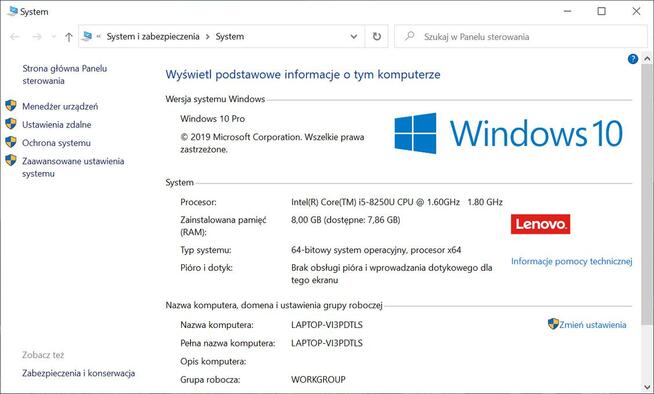Click the blue help question mark icon

(x=633, y=59)
